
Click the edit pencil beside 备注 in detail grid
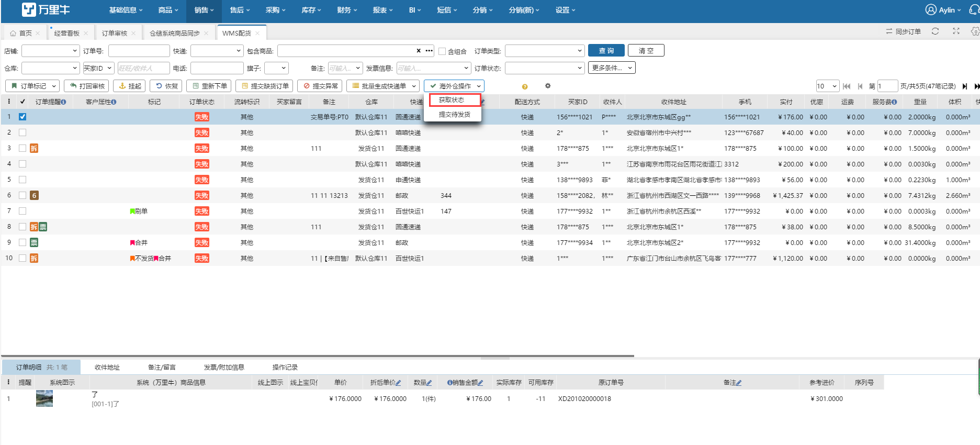pos(739,383)
